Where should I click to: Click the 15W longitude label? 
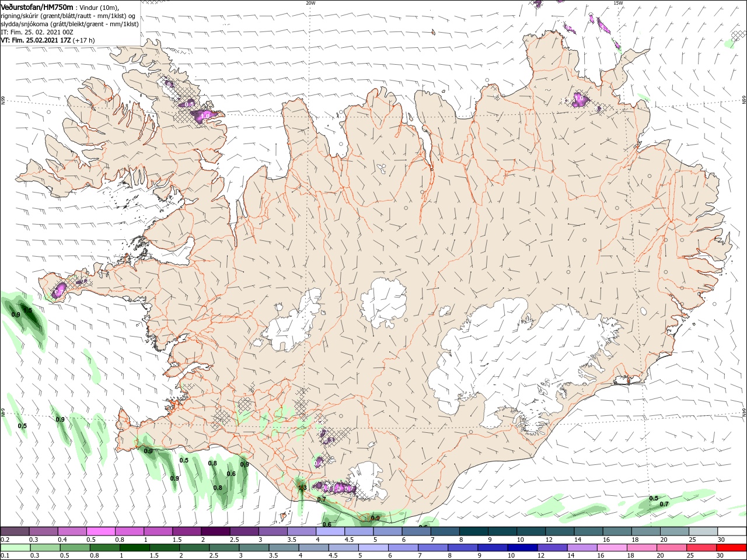point(618,3)
